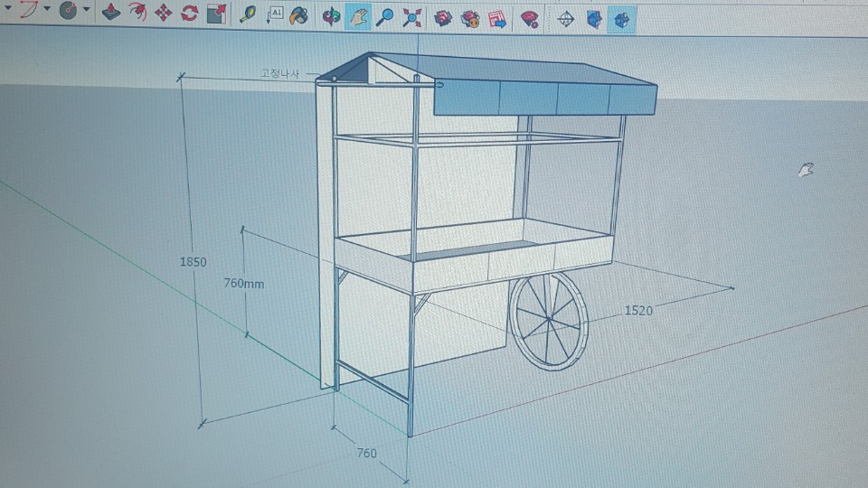Select the Scale tool
Image resolution: width=868 pixels, height=488 pixels.
pyautogui.click(x=216, y=14)
